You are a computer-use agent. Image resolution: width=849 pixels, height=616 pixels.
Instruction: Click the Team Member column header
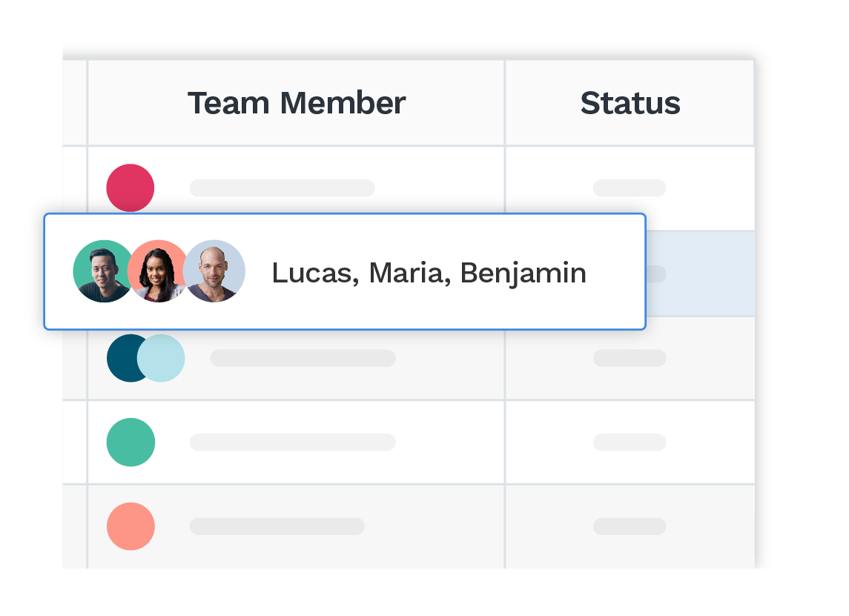click(x=296, y=103)
